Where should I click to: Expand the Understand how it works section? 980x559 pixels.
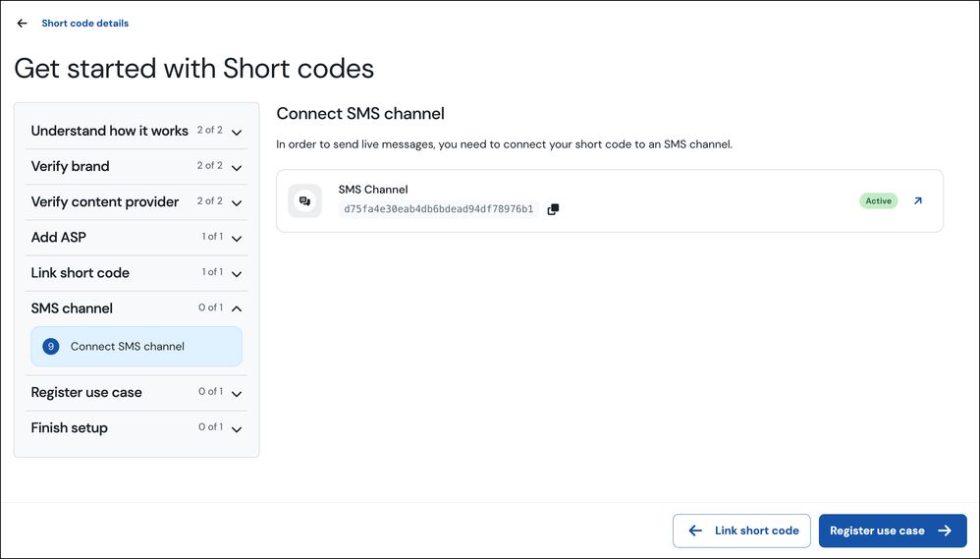pos(237,132)
